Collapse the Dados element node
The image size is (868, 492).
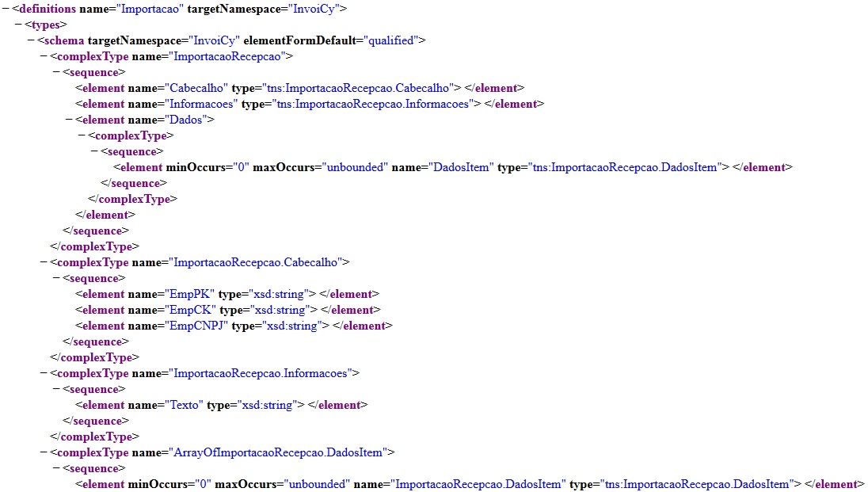point(69,120)
